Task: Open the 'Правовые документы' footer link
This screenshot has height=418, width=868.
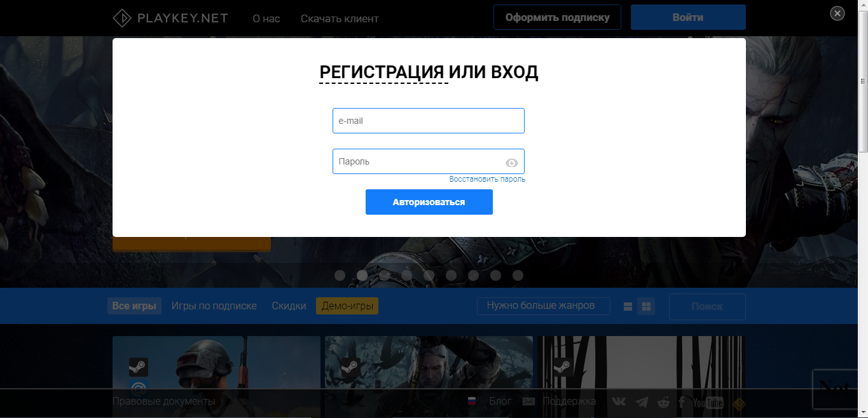Action: click(164, 401)
